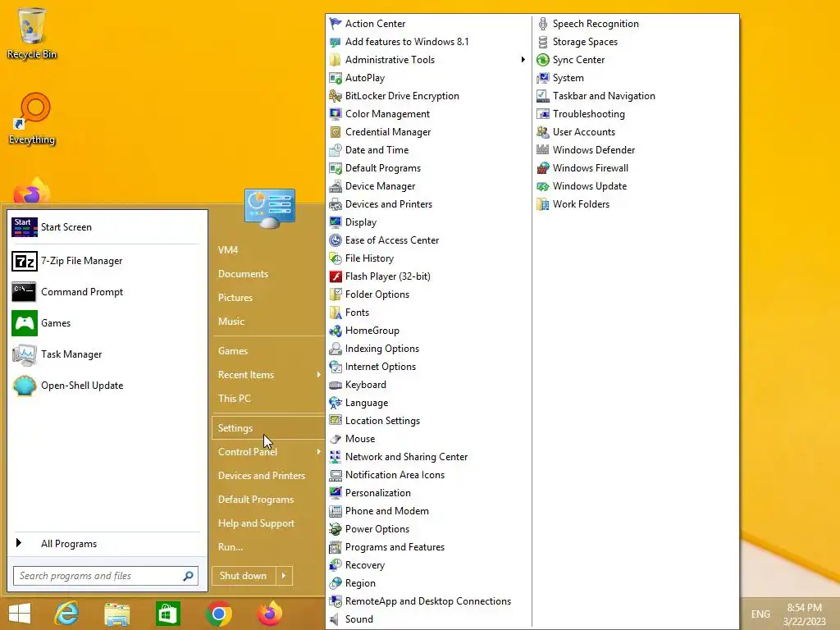Click the Windows Start button
This screenshot has height=630, width=840.
point(20,614)
